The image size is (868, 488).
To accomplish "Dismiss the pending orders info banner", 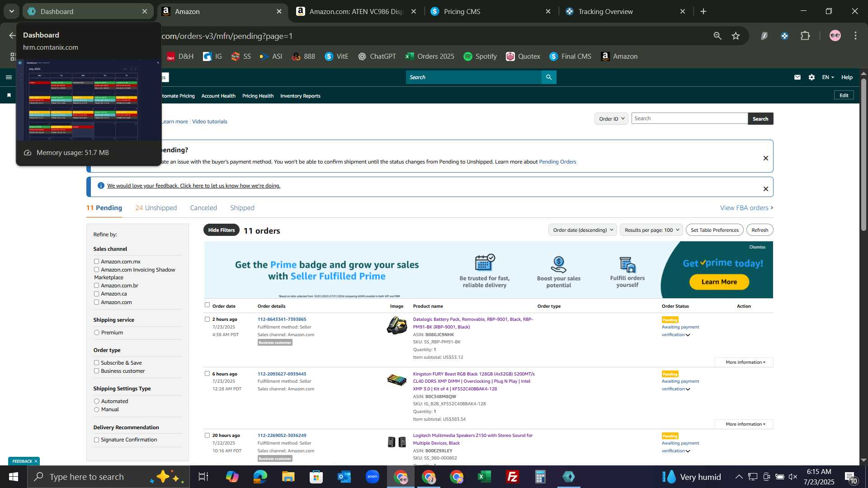I will 766,158.
